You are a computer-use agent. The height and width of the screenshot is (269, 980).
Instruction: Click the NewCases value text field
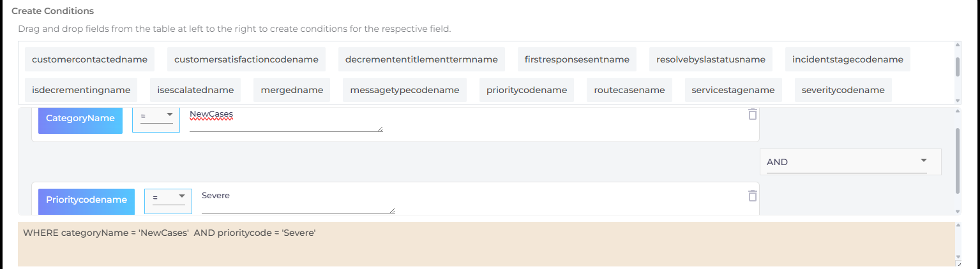tap(285, 120)
